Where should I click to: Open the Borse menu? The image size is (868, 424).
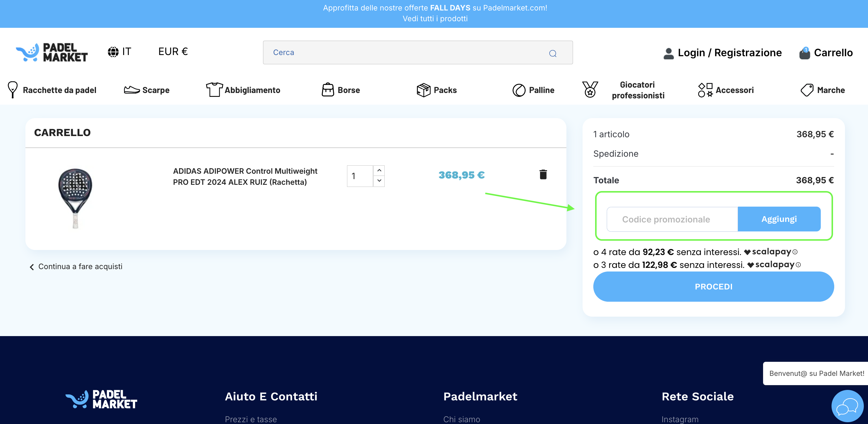click(349, 90)
